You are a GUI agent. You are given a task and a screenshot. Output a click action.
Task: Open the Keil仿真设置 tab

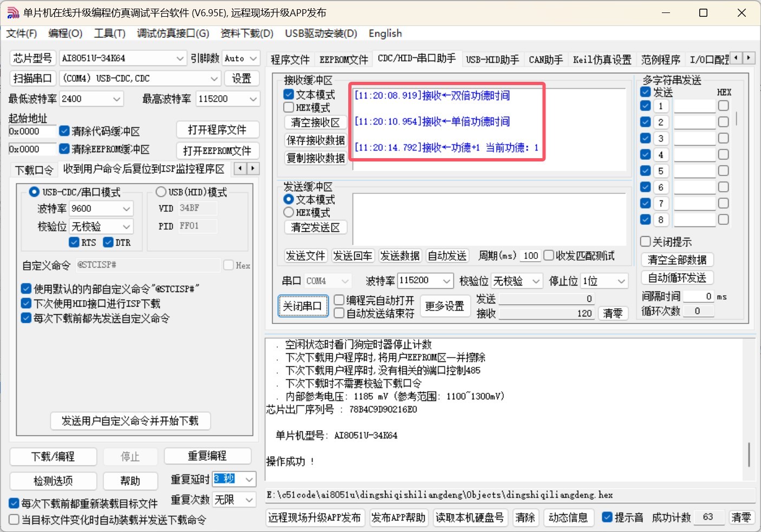pyautogui.click(x=602, y=60)
